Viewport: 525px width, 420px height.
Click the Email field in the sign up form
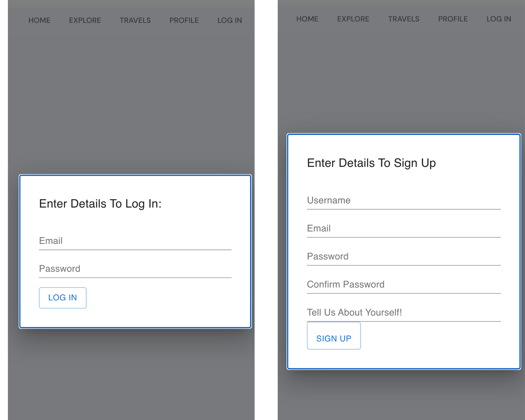click(404, 228)
